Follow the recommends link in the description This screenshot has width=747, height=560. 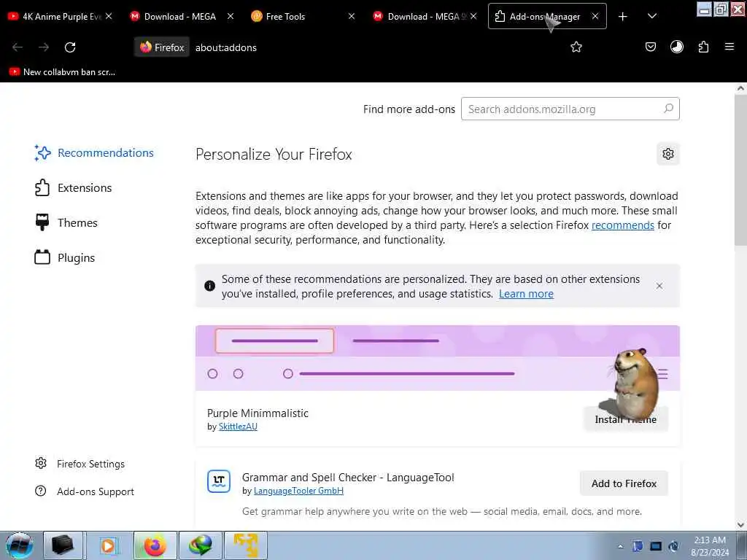point(623,225)
